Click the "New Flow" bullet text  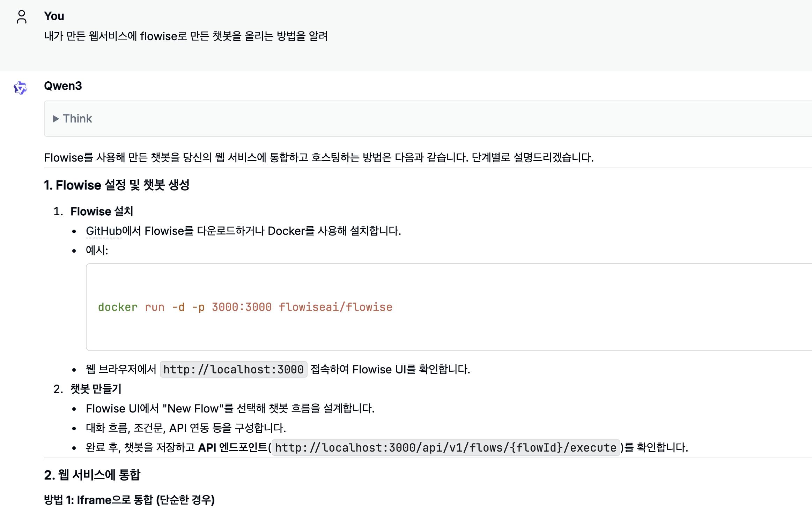click(x=230, y=409)
